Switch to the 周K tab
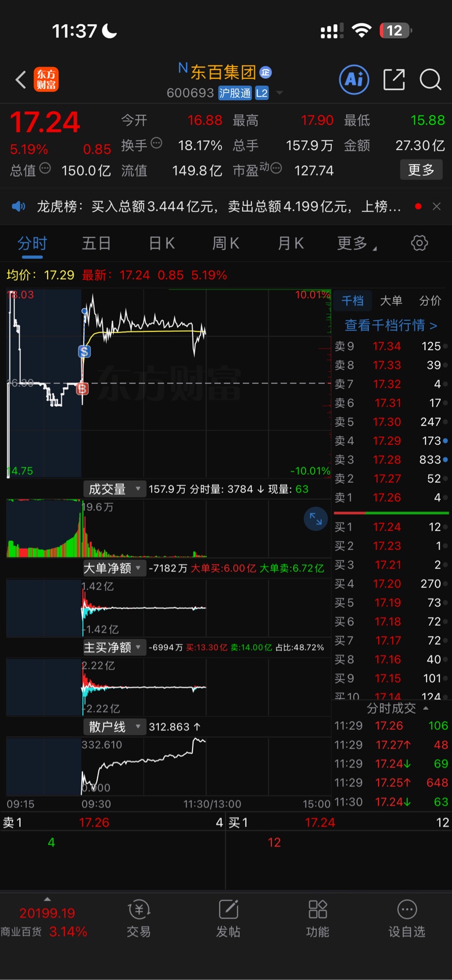 point(226,244)
